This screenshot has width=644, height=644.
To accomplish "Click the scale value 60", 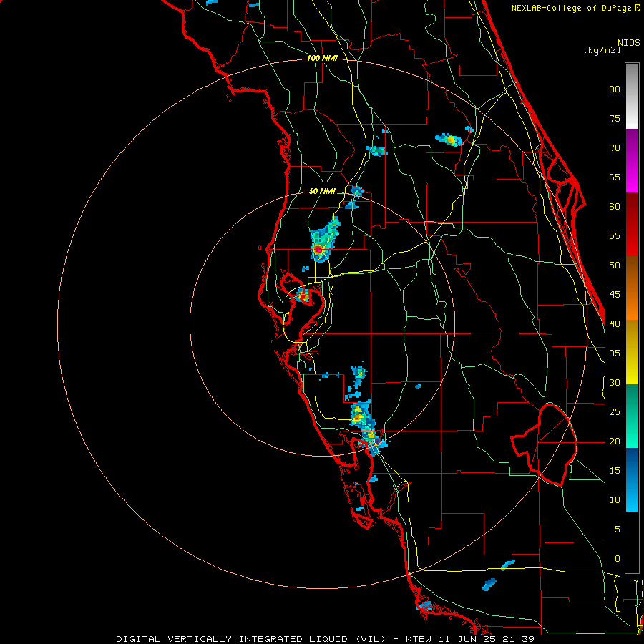I will (x=615, y=207).
